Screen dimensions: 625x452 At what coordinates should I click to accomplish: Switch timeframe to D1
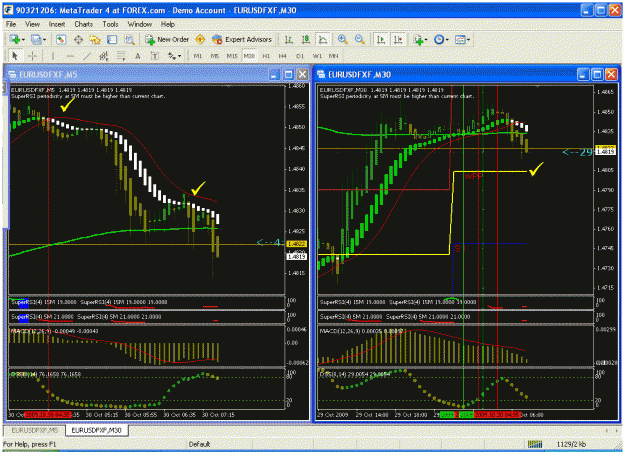point(300,56)
